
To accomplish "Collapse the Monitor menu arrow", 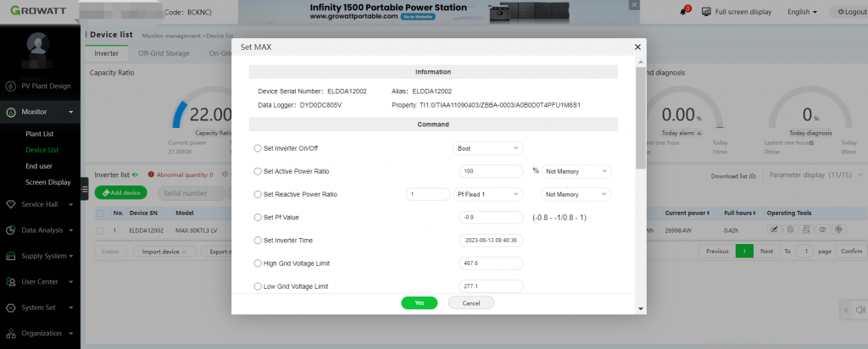I will 71,113.
